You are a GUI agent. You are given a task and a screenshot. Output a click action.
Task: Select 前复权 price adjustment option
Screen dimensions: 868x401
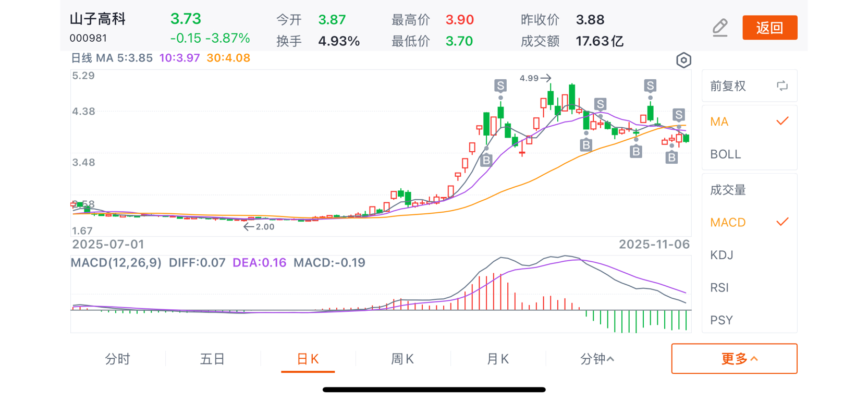coord(728,86)
